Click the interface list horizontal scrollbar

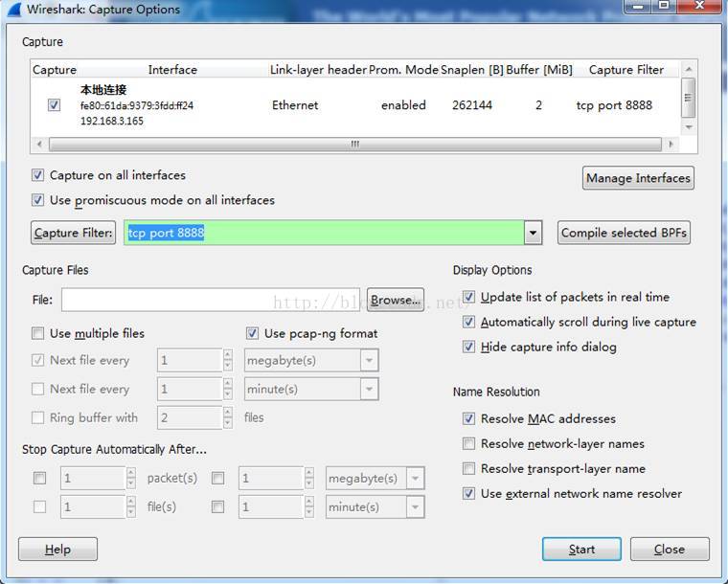click(x=355, y=145)
